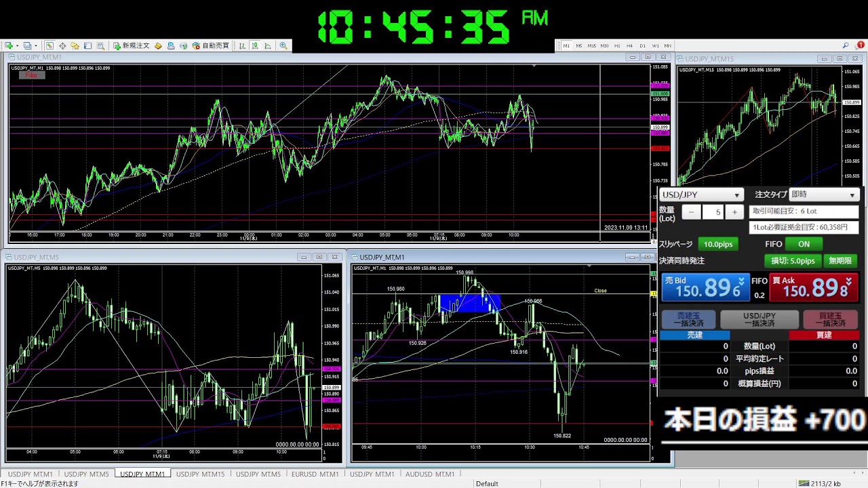This screenshot has height=488, width=868.
Task: Toggle the 損切: 5.0pips stop-loss setting
Action: point(793,261)
